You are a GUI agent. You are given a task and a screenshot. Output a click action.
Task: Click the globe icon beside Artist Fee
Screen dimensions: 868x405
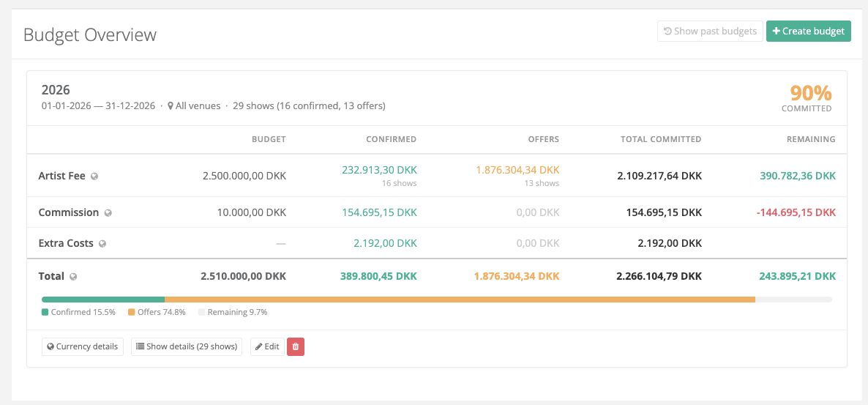point(94,177)
